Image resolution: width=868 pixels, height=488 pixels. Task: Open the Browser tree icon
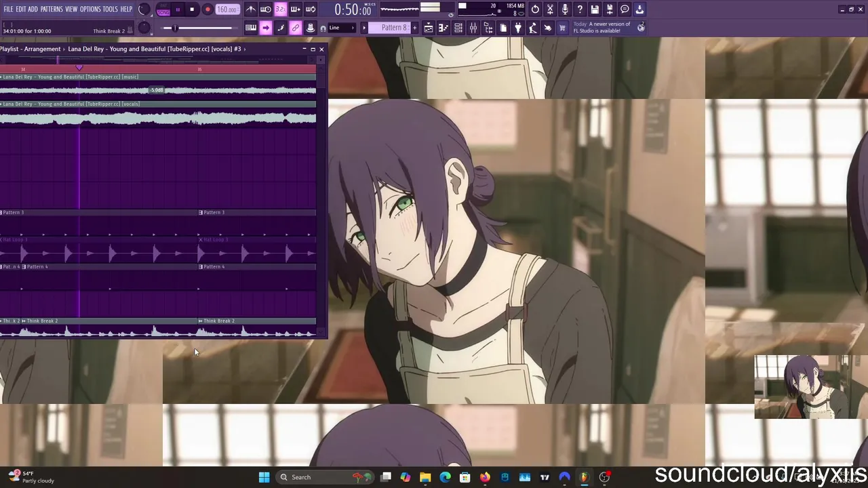pos(488,28)
